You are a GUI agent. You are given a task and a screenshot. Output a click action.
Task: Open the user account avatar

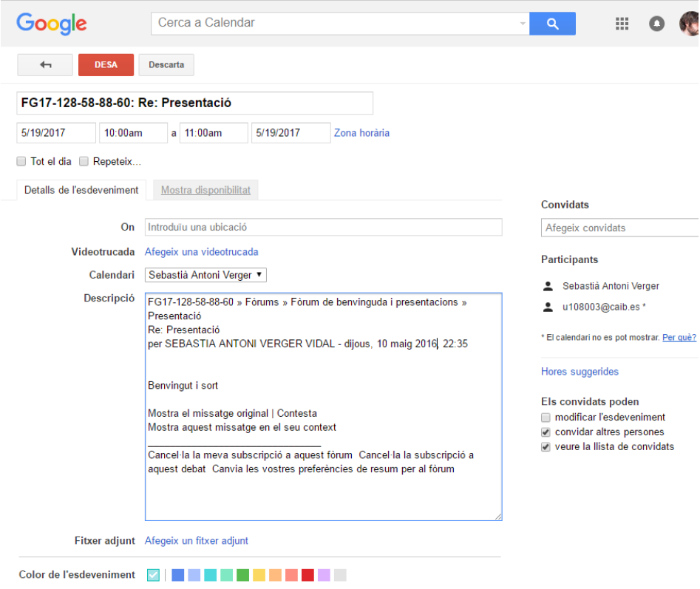coord(690,24)
